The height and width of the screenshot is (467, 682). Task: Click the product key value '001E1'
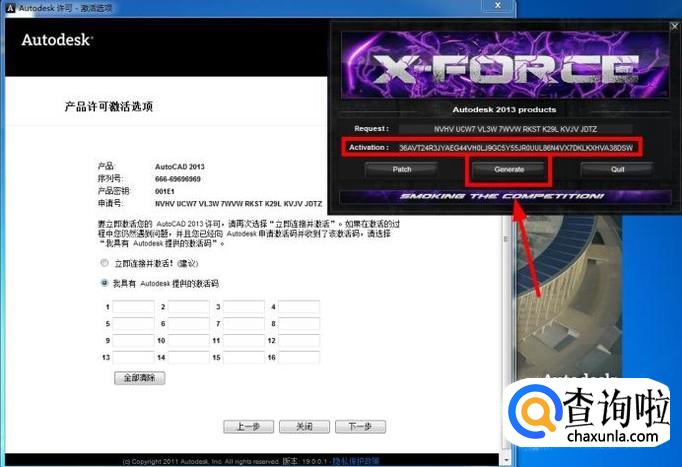click(x=164, y=191)
